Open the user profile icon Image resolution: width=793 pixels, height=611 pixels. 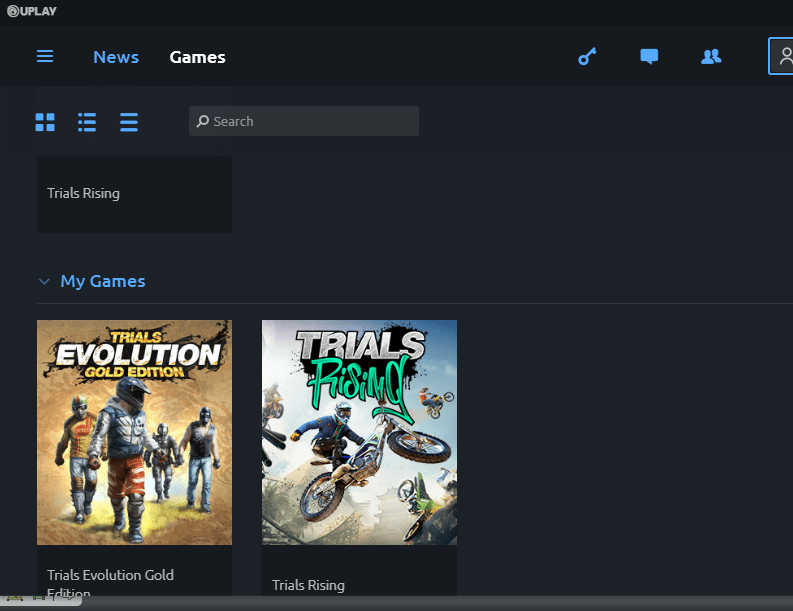(781, 56)
